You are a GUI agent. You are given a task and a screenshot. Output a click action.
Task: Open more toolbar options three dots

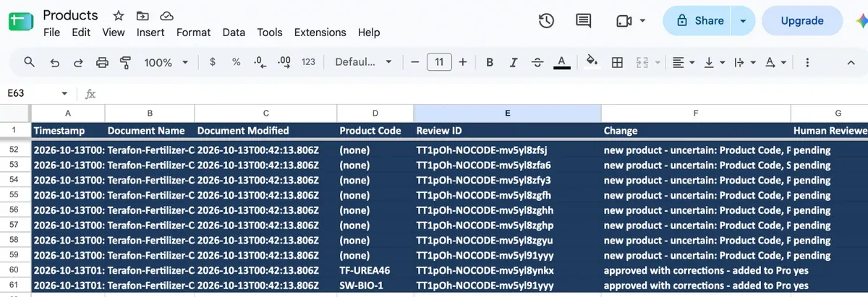click(807, 62)
